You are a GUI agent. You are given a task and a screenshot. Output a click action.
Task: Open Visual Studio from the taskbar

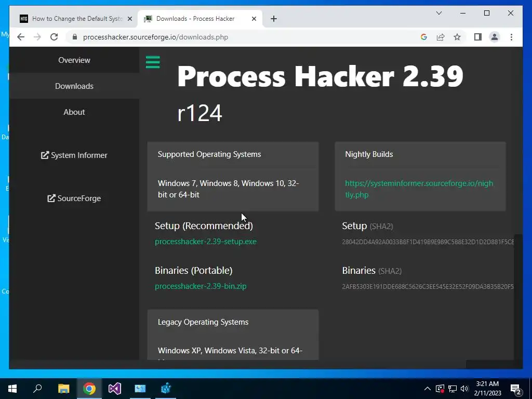(x=115, y=389)
